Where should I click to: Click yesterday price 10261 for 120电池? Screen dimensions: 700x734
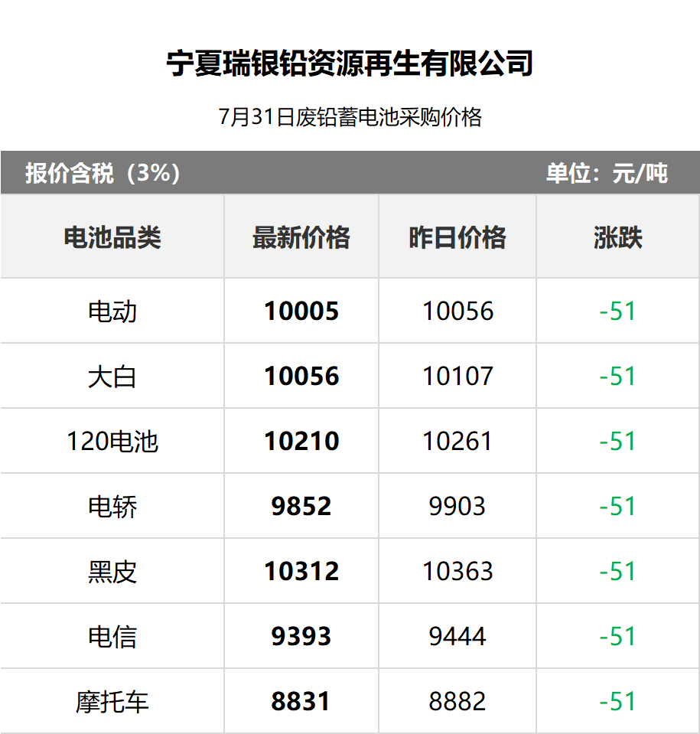pyautogui.click(x=457, y=442)
